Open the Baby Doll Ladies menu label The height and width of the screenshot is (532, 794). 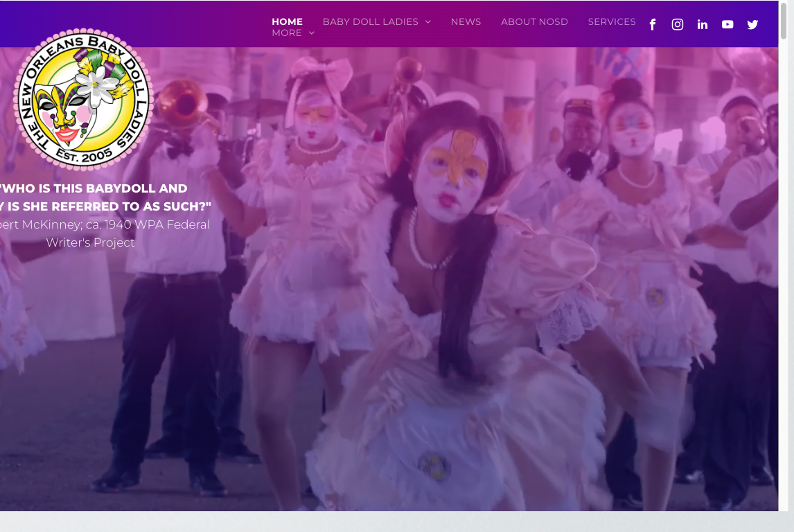[370, 21]
